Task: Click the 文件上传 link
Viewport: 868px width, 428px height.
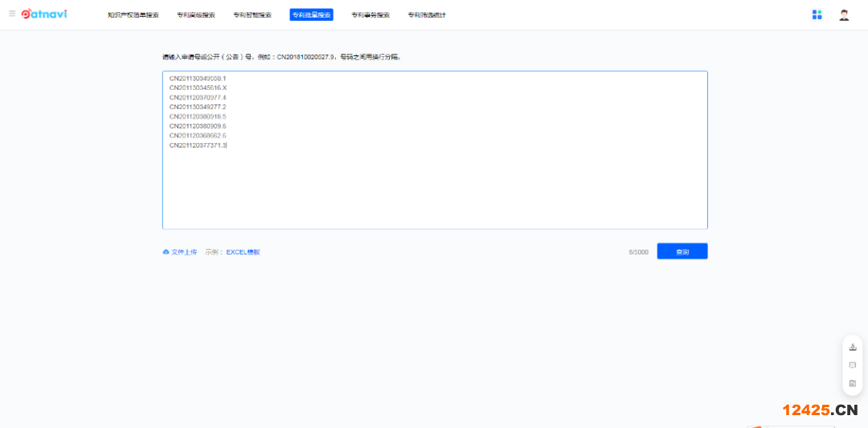Action: pyautogui.click(x=184, y=252)
